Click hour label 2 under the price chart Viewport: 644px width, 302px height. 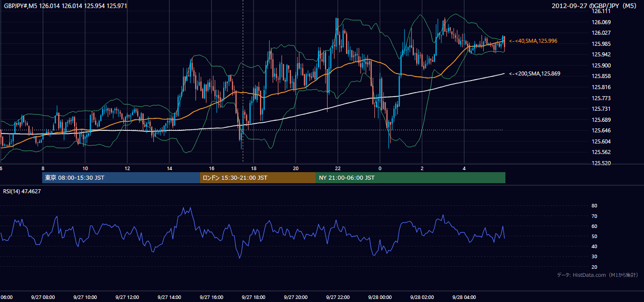pos(422,169)
